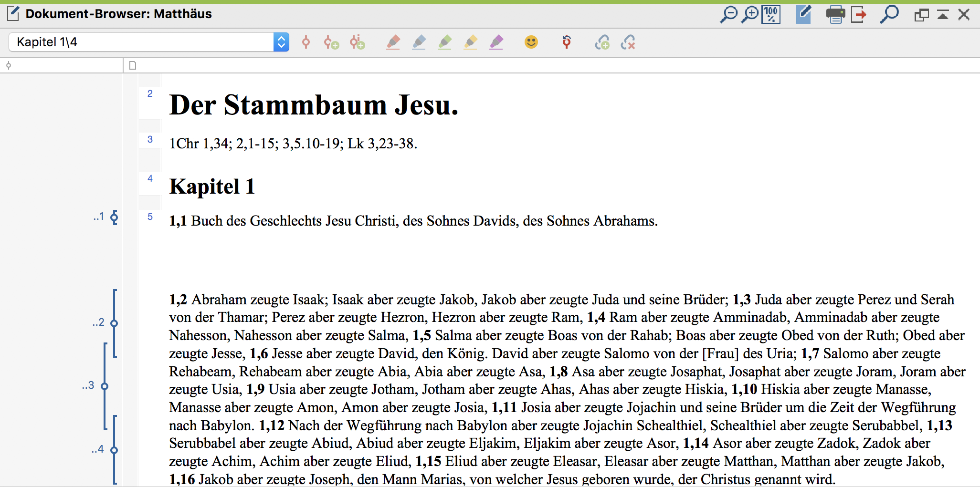
Task: Click paragraph number 5
Action: (150, 217)
